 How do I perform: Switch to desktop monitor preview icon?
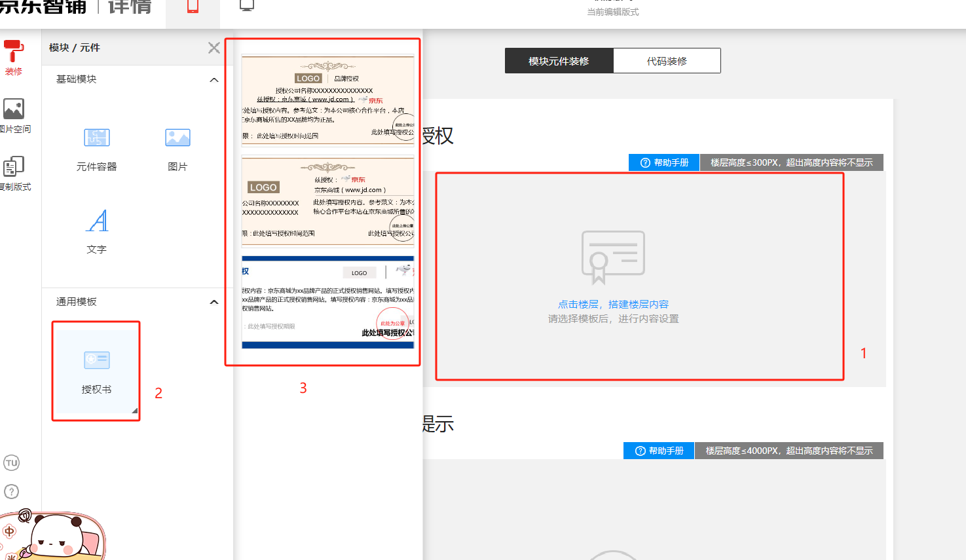click(247, 7)
